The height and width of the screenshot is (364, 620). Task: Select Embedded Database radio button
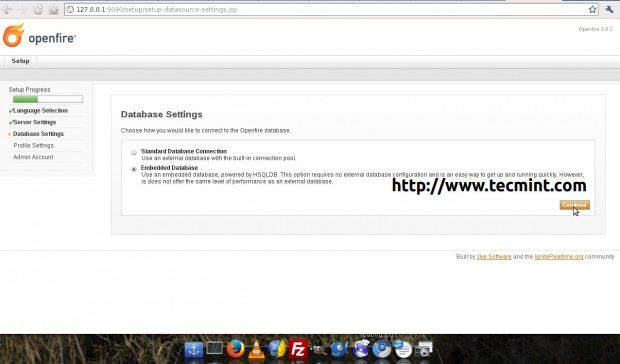pyautogui.click(x=134, y=169)
